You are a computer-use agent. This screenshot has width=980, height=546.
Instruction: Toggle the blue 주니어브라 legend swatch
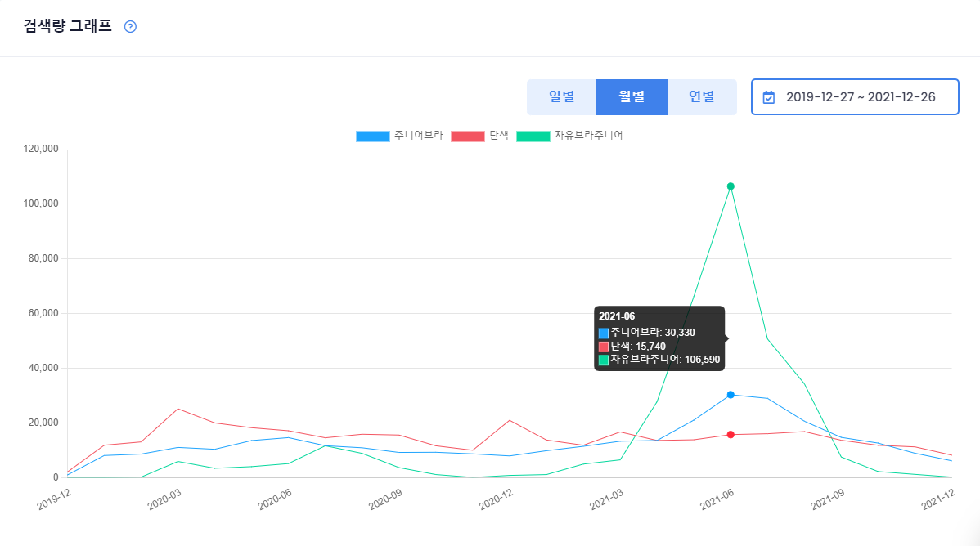tap(372, 136)
